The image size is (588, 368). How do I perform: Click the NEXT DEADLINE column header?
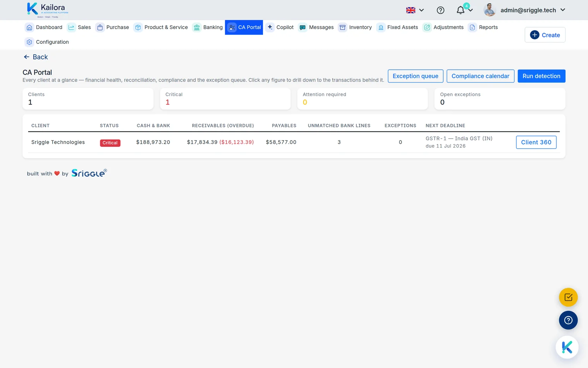(445, 126)
